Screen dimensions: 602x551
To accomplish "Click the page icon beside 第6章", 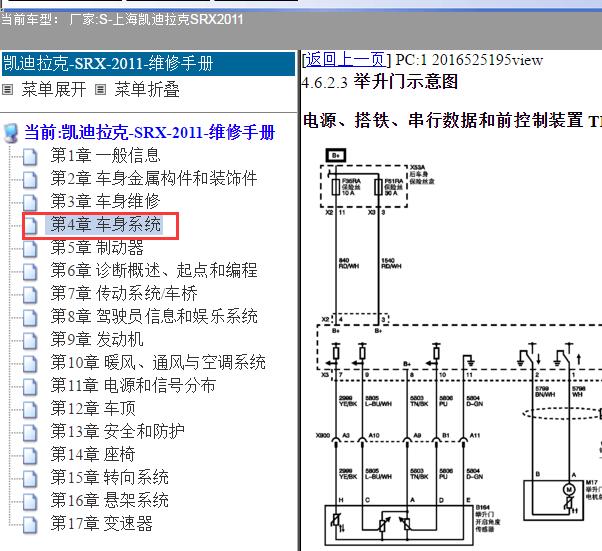I will tap(30, 272).
